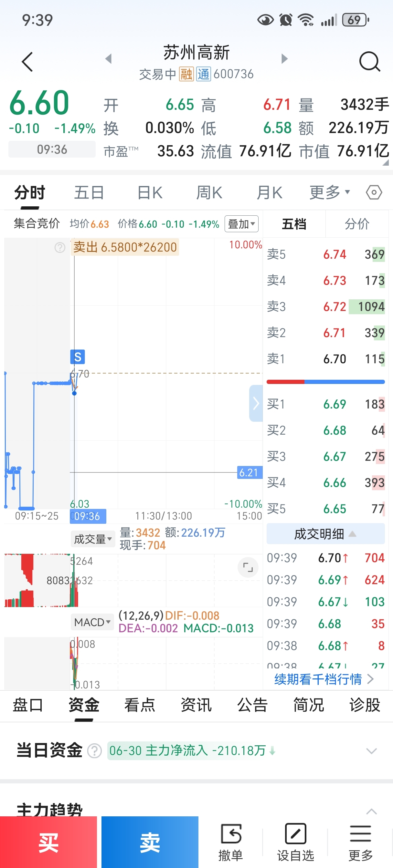The image size is (393, 868).
Task: Tap the blue S sell marker
Action: click(x=78, y=356)
